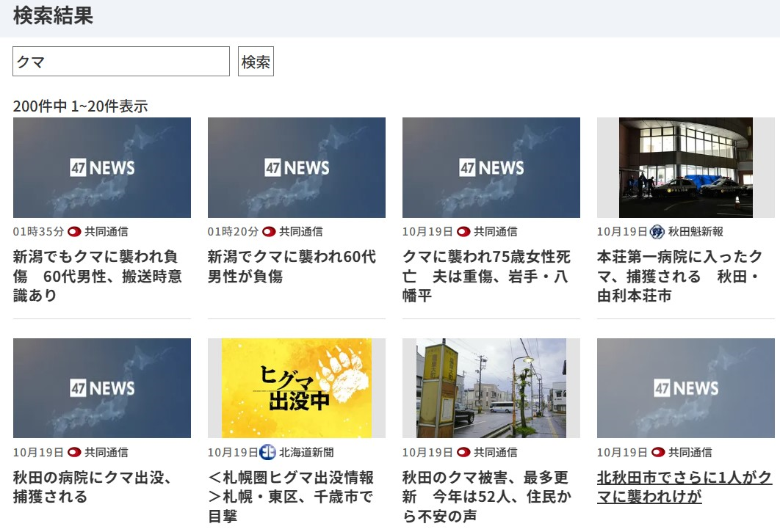
Task: Open the yellow ヒグマ出没中 thumbnail
Action: coord(297,388)
